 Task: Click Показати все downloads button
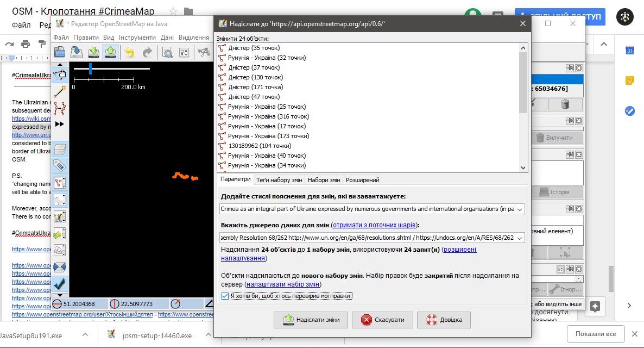point(596,334)
